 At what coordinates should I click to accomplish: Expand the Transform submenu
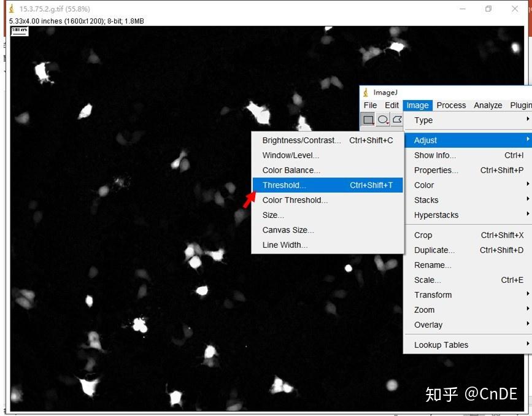(x=433, y=295)
